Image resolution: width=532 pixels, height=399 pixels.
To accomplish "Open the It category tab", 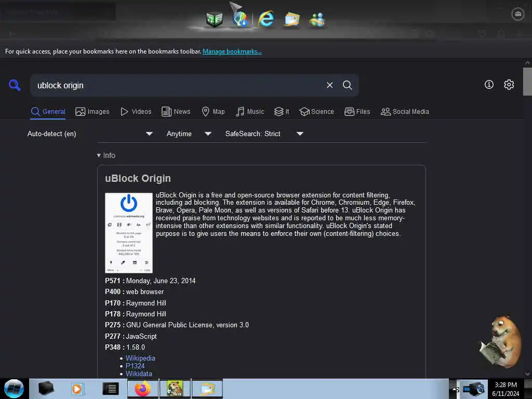I will tap(282, 112).
